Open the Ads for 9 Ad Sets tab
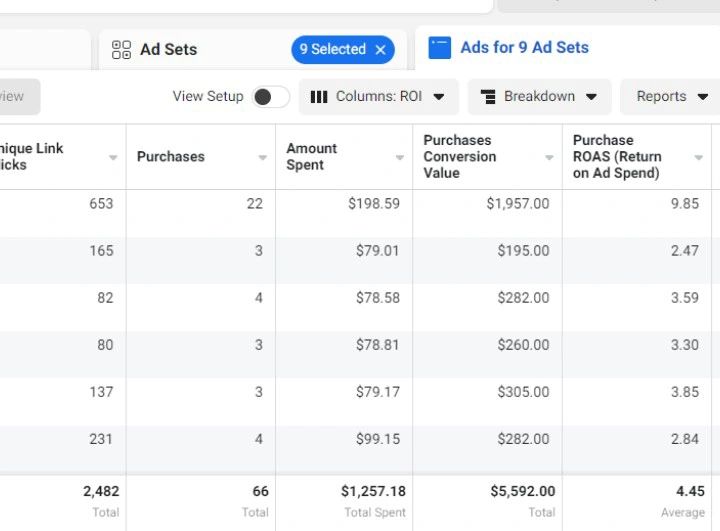Screen dimensions: 720x531 (x=524, y=48)
